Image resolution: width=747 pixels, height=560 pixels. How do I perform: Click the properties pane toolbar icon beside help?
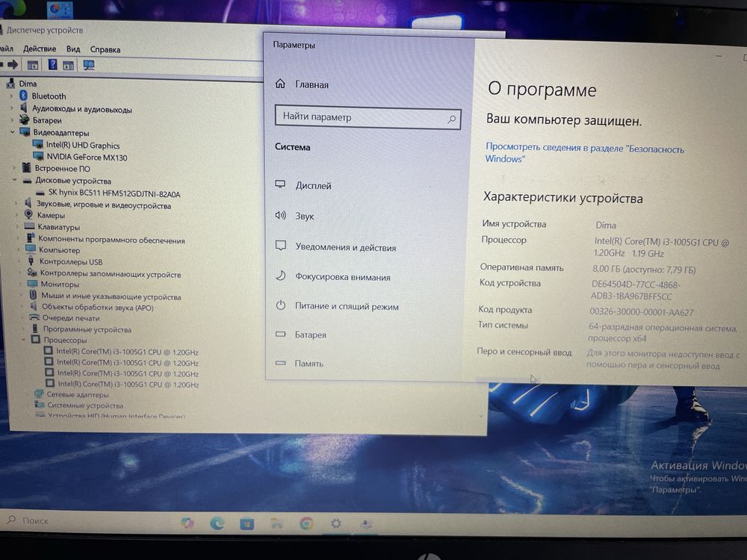click(x=69, y=65)
